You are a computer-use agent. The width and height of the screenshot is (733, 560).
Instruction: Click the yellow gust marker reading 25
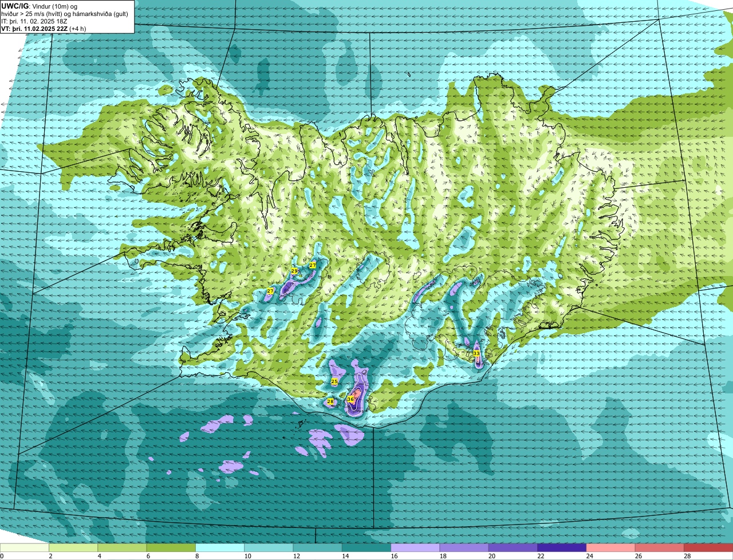pyautogui.click(x=334, y=381)
